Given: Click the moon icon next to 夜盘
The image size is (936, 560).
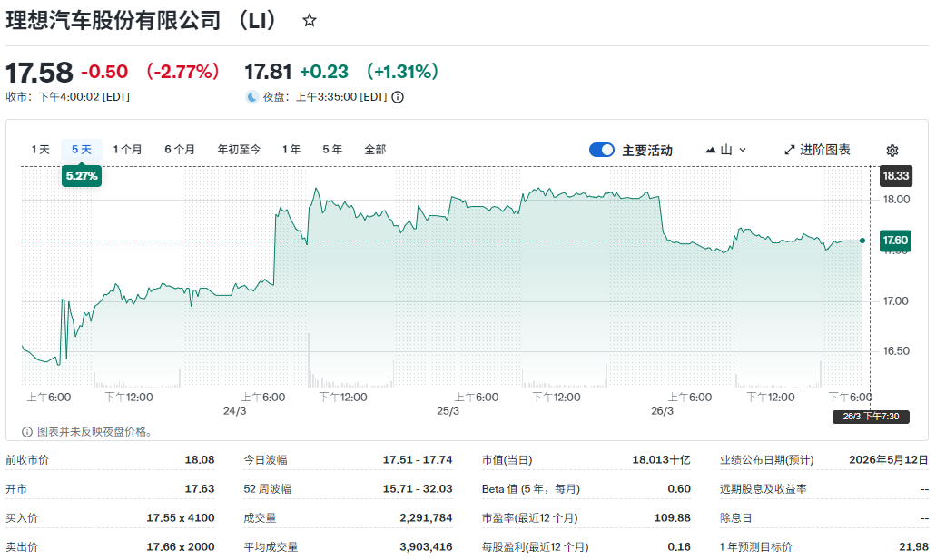Looking at the screenshot, I should click(251, 95).
